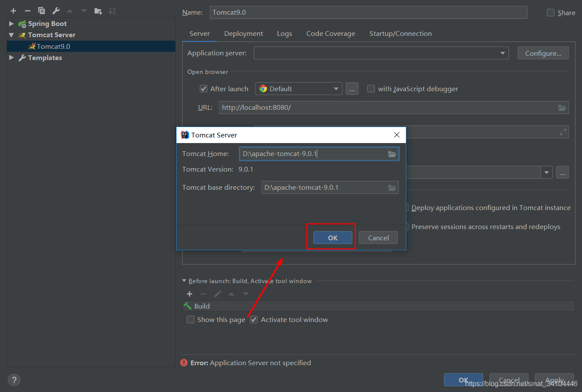Screen dimensions: 582x392
Task: Click the add new configuration plus icon
Action: point(13,11)
